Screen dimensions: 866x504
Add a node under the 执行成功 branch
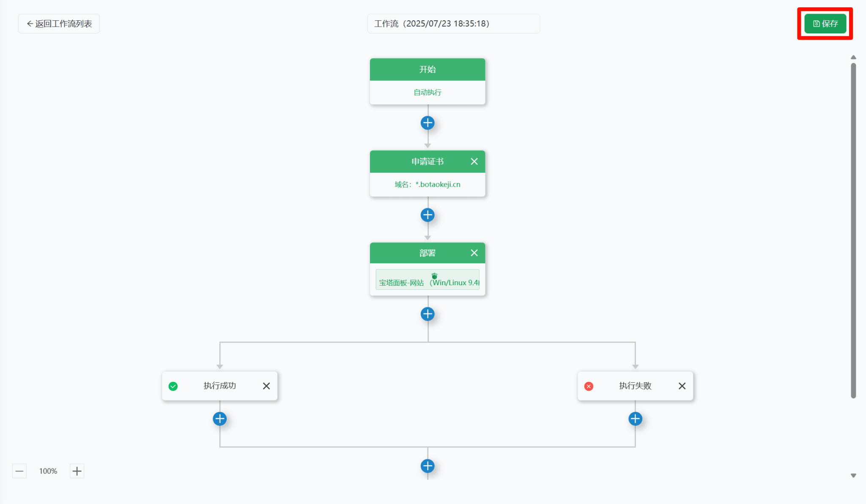219,418
